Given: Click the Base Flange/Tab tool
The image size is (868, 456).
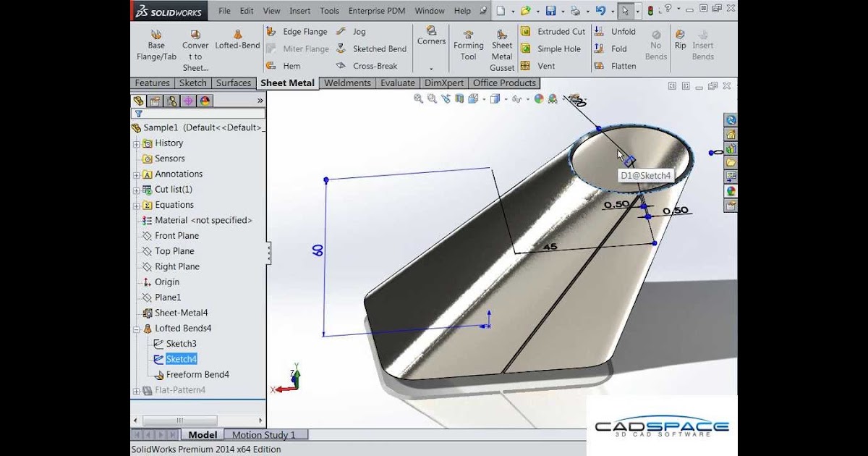Looking at the screenshot, I should click(156, 45).
